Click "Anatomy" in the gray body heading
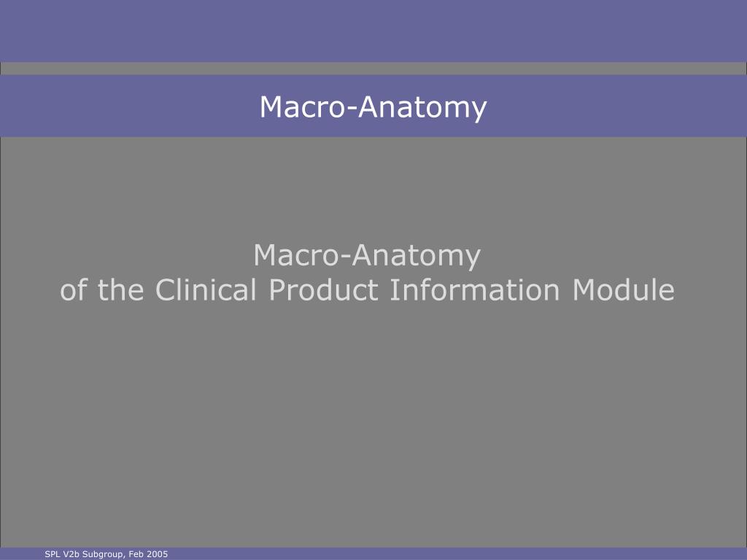 [x=417, y=257]
